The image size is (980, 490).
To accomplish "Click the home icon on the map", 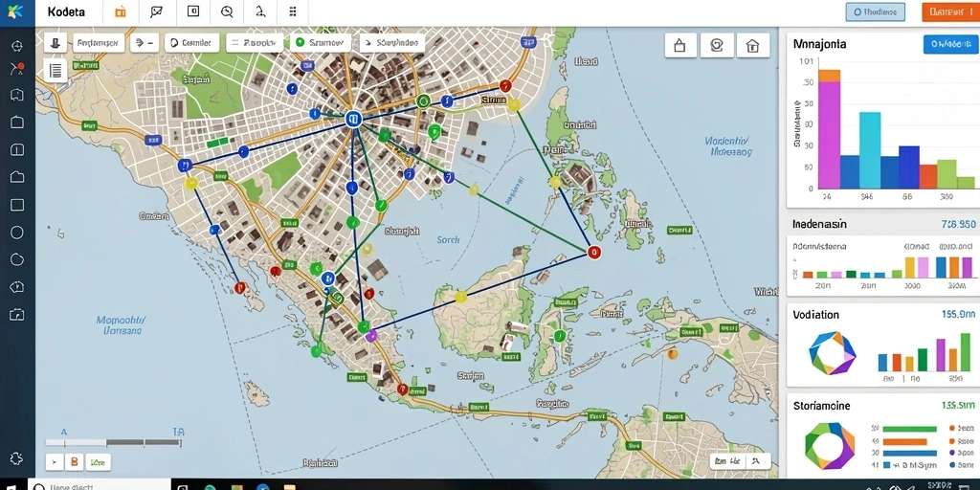I will [x=752, y=45].
